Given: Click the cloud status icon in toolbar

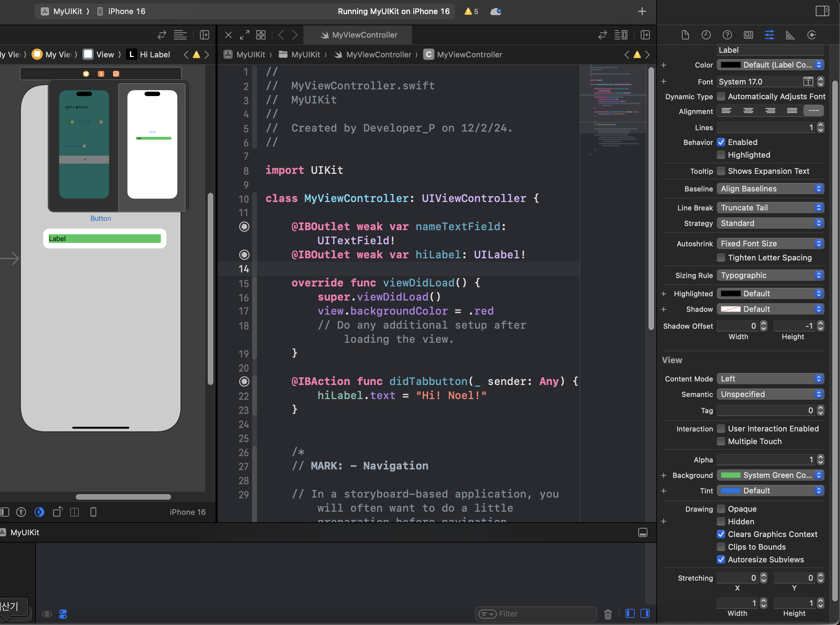Looking at the screenshot, I should (x=495, y=11).
